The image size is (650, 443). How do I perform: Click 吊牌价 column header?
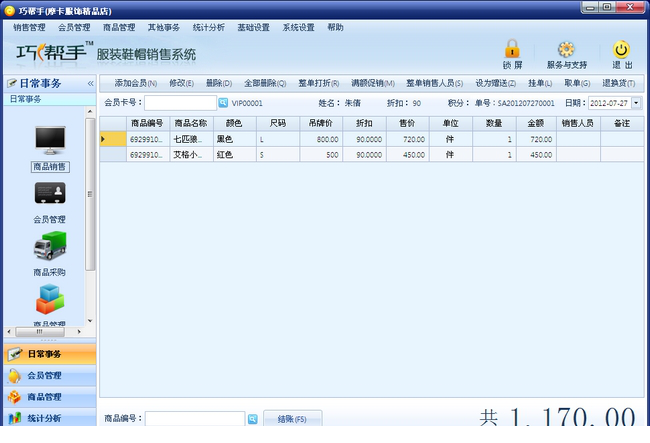pos(321,123)
